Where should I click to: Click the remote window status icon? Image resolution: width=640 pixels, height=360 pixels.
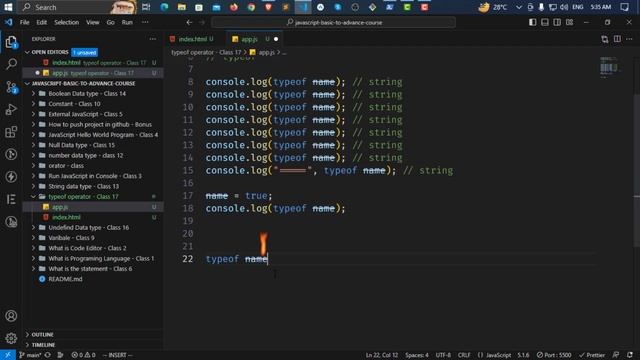coord(8,355)
